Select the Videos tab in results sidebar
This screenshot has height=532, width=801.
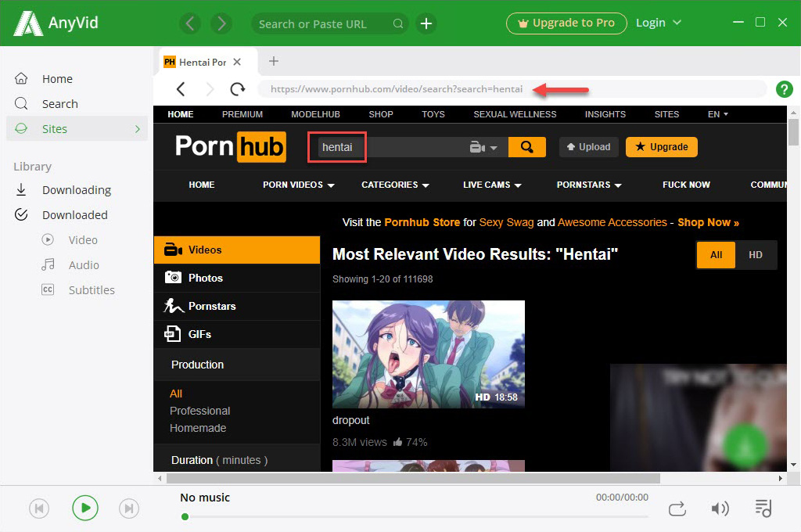click(x=237, y=250)
